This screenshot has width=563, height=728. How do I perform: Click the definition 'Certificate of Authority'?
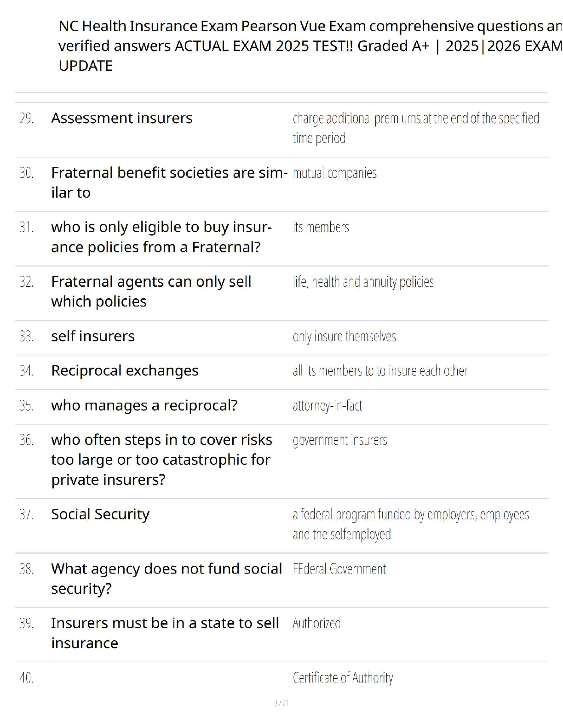pyautogui.click(x=343, y=678)
